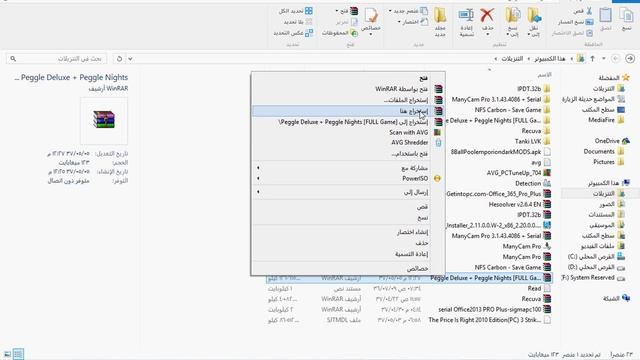Select the Hesoolver v2.6.4 EN archive

(520, 204)
